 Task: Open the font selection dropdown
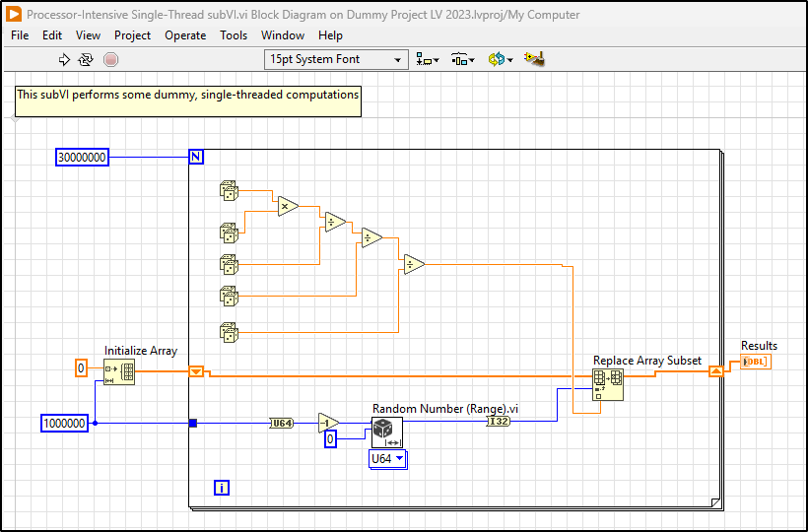click(337, 59)
